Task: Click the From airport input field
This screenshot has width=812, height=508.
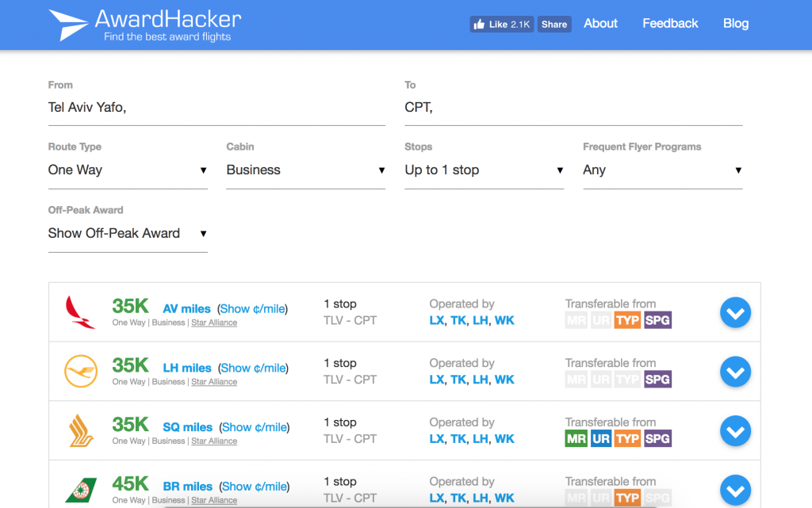Action: tap(216, 108)
